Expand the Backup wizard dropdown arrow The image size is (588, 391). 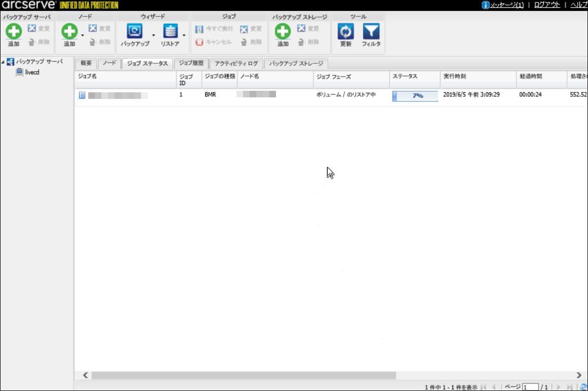[153, 35]
